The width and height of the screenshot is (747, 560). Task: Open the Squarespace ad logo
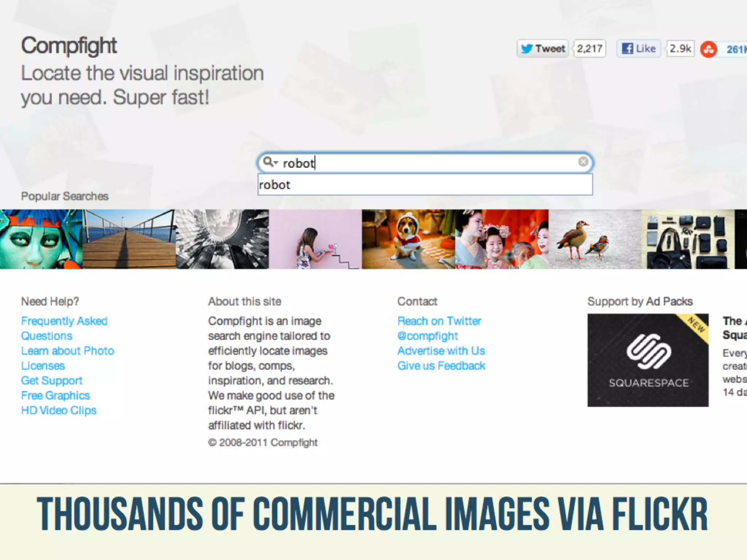click(x=648, y=360)
